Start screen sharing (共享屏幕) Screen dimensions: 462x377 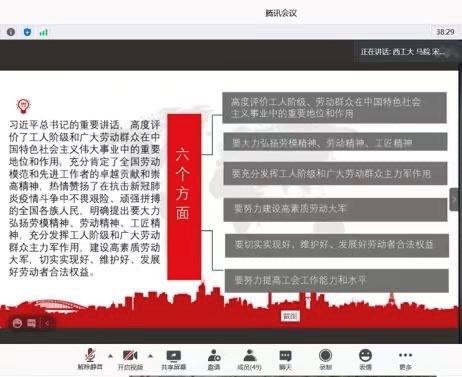point(173,359)
